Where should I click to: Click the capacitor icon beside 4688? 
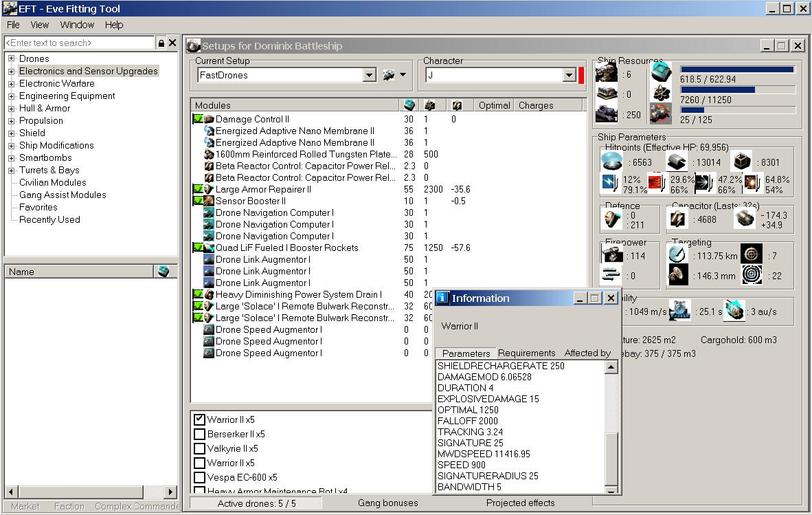677,219
